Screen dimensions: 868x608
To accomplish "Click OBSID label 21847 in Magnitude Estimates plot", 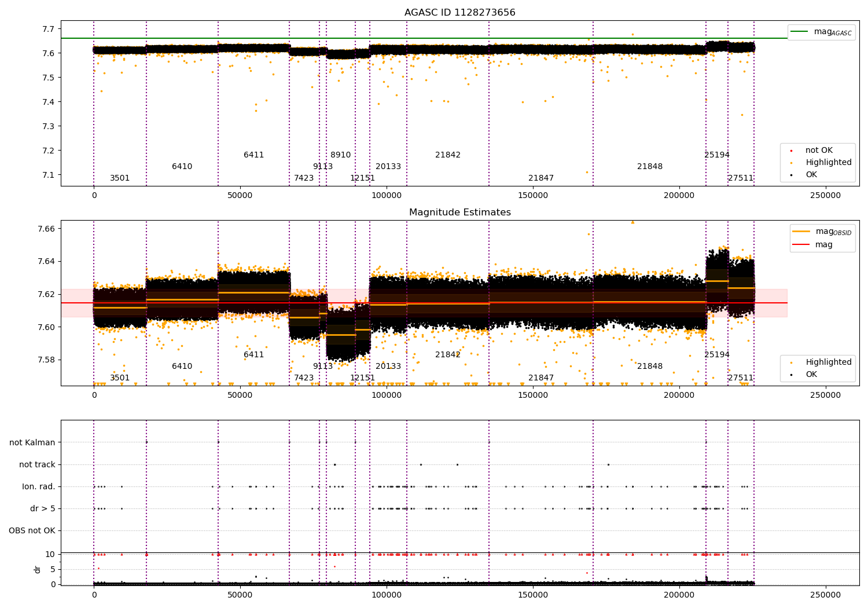I will click(x=541, y=378).
